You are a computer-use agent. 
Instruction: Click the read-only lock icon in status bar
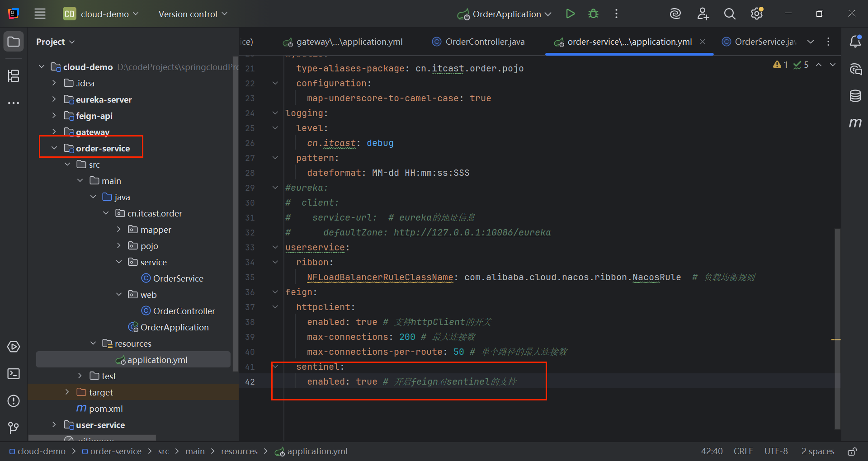[x=852, y=452]
